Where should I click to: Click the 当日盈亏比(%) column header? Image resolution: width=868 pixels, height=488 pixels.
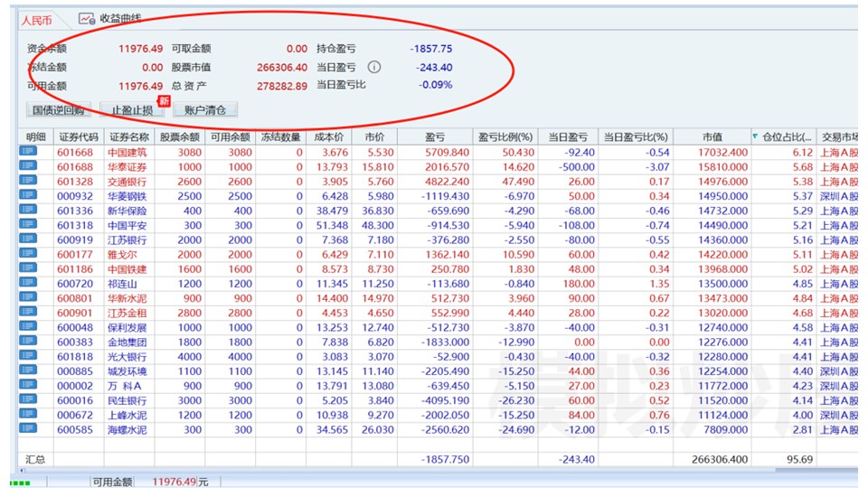(636, 136)
